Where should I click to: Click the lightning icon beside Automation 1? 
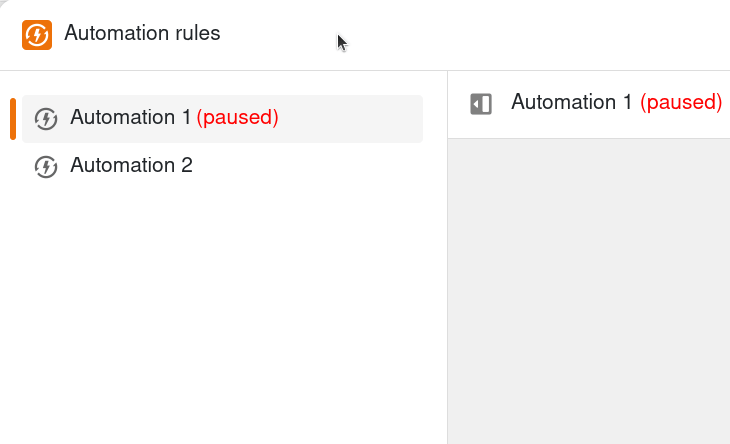(46, 119)
